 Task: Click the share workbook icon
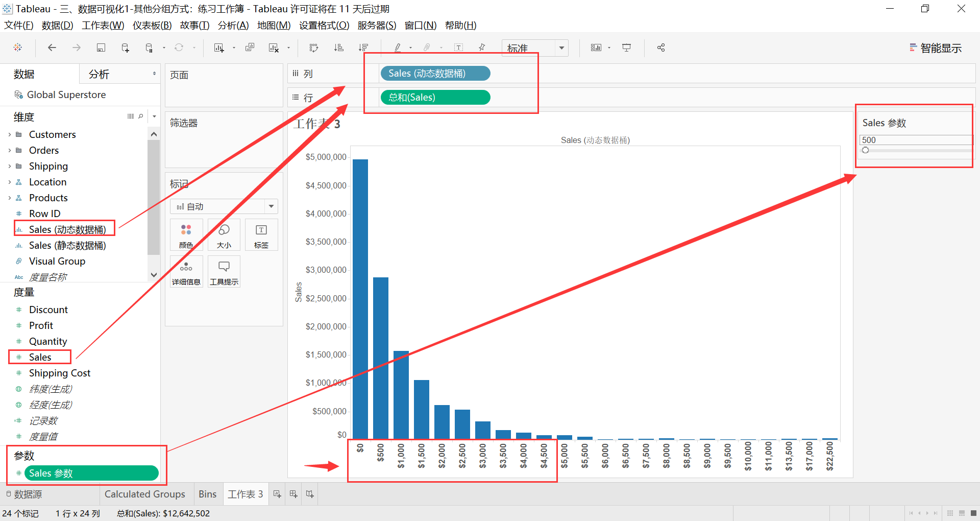661,48
